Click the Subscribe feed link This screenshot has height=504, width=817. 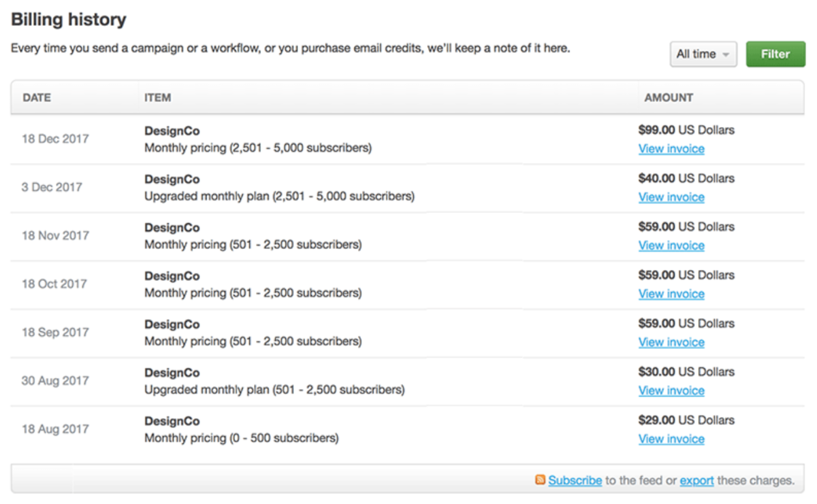pyautogui.click(x=575, y=480)
